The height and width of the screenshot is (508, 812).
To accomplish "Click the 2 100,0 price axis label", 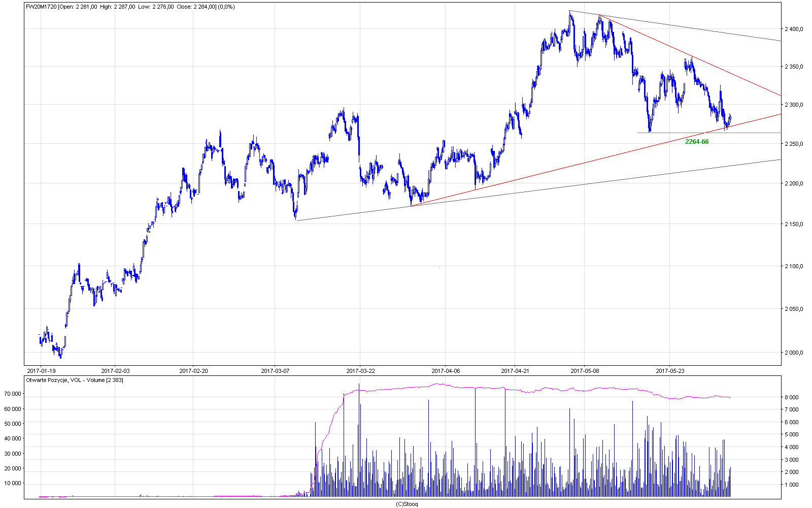I will tap(794, 266).
